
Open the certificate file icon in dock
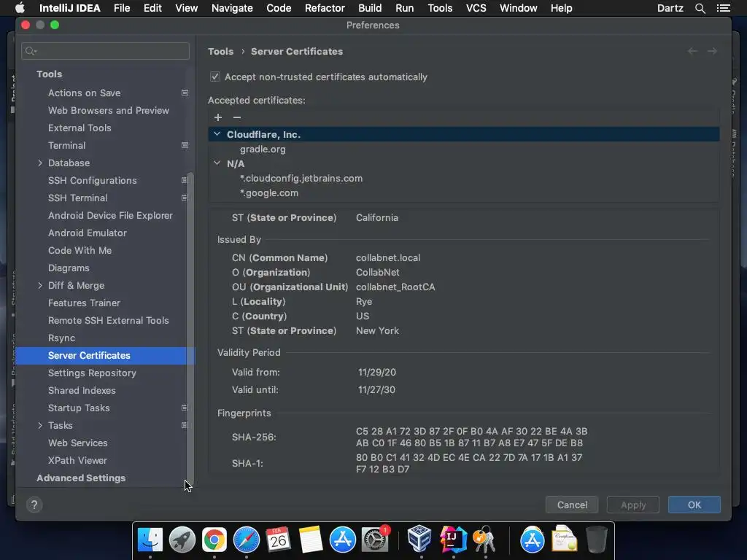pos(565,540)
